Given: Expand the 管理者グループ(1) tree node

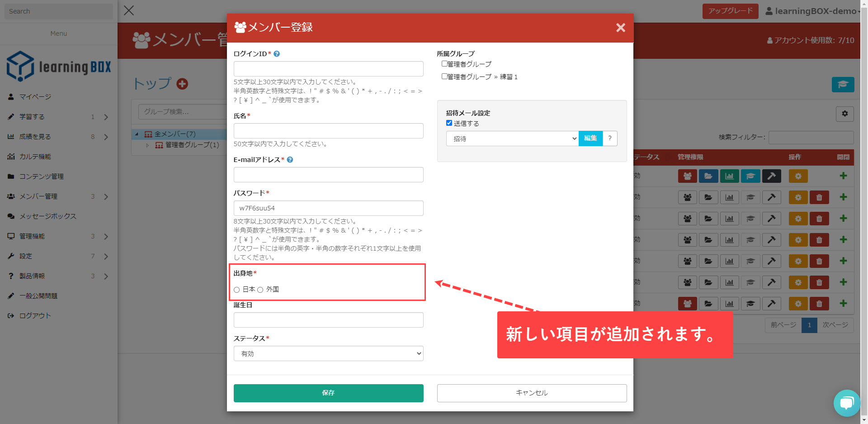Looking at the screenshot, I should tap(147, 145).
